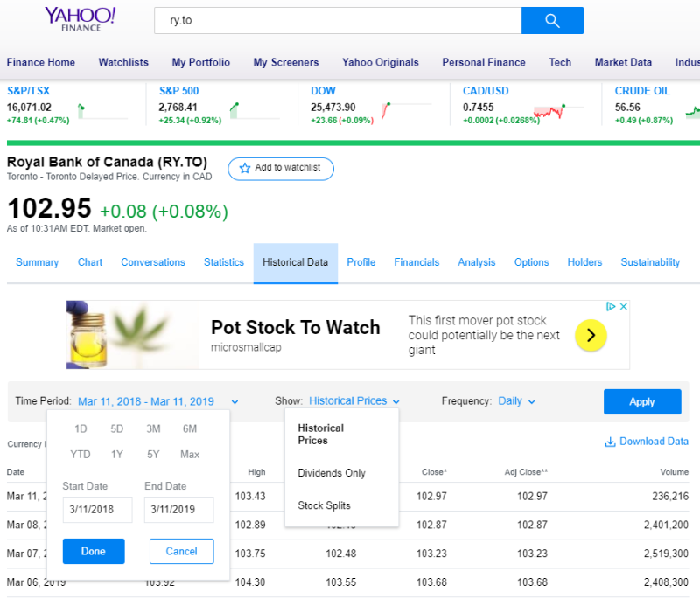Click the magnifying glass search button
Viewport: 700px width, 599px height.
(x=551, y=21)
